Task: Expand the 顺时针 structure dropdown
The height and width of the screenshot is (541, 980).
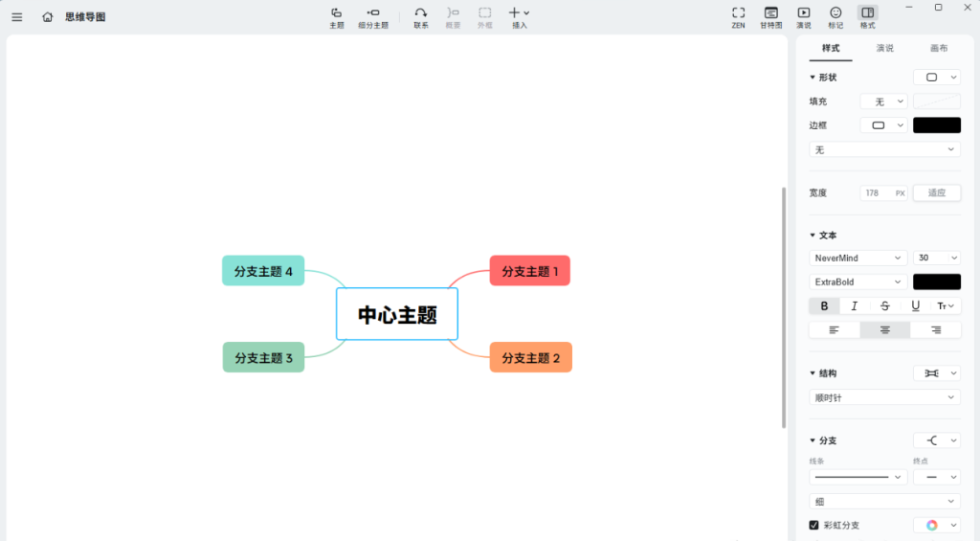Action: (x=884, y=397)
